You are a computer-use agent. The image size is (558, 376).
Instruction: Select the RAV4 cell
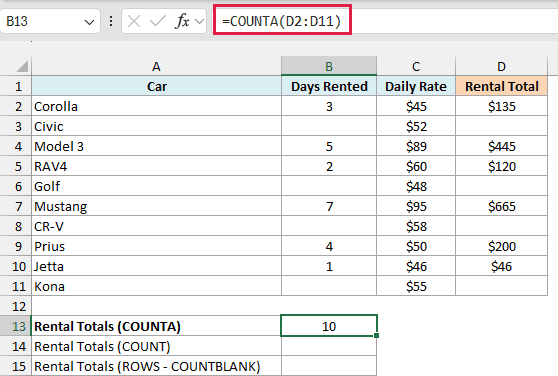click(x=157, y=166)
